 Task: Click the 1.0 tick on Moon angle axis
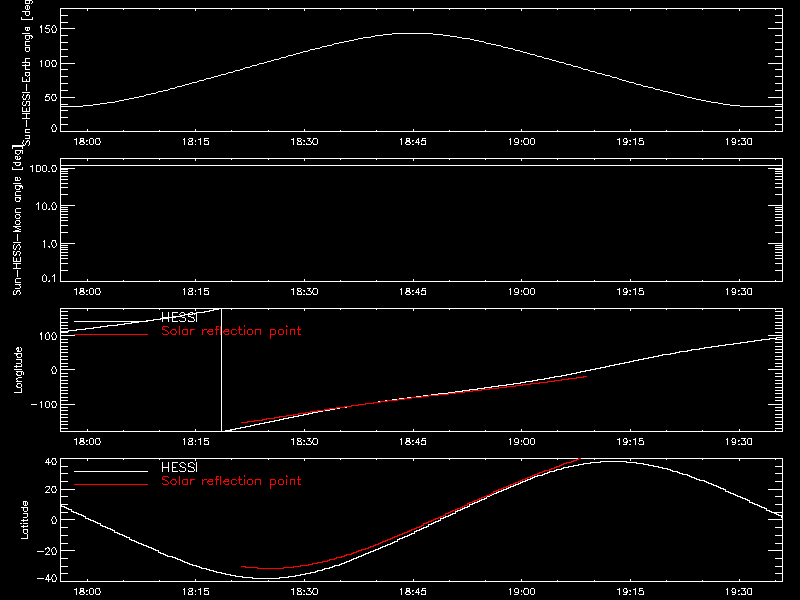pyautogui.click(x=49, y=244)
